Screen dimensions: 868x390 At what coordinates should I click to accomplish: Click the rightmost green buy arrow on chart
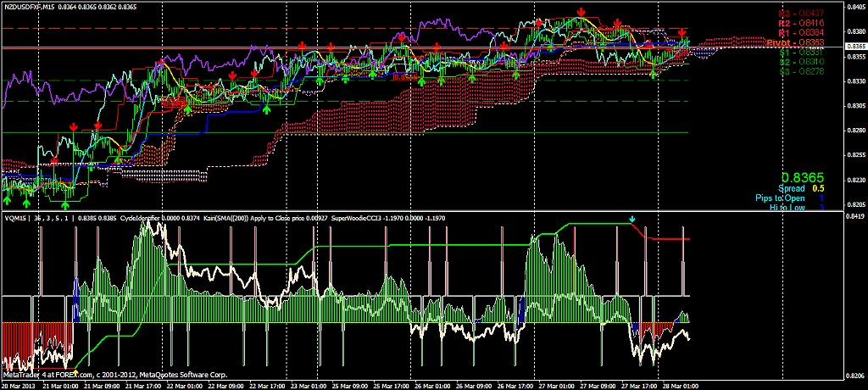coord(653,75)
